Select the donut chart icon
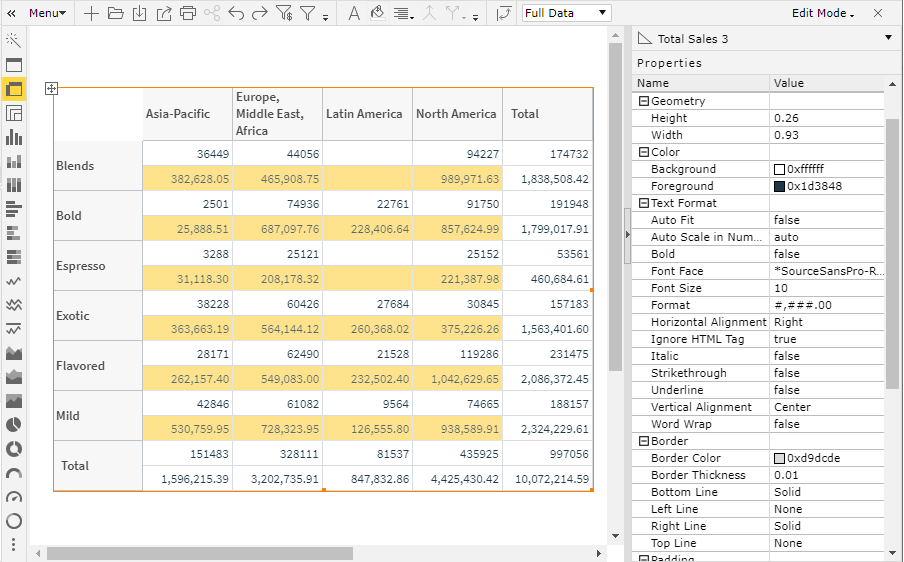The height and width of the screenshot is (562, 904). coord(14,448)
